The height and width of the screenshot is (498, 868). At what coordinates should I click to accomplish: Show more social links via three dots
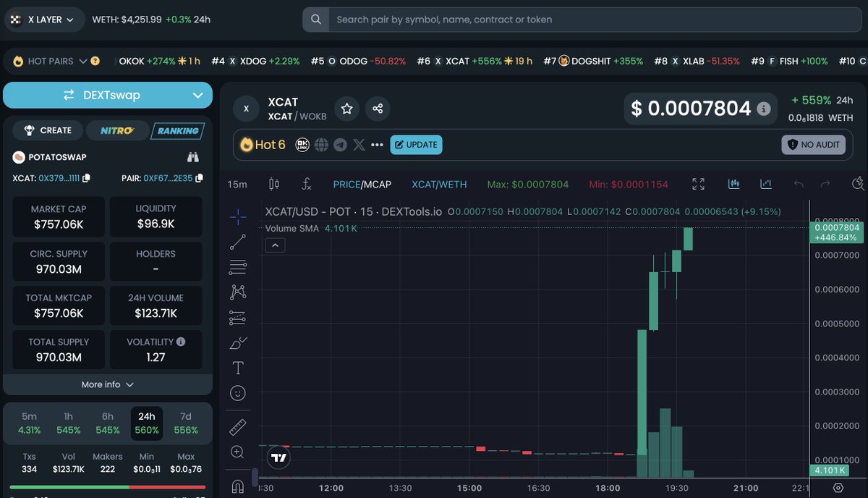377,145
